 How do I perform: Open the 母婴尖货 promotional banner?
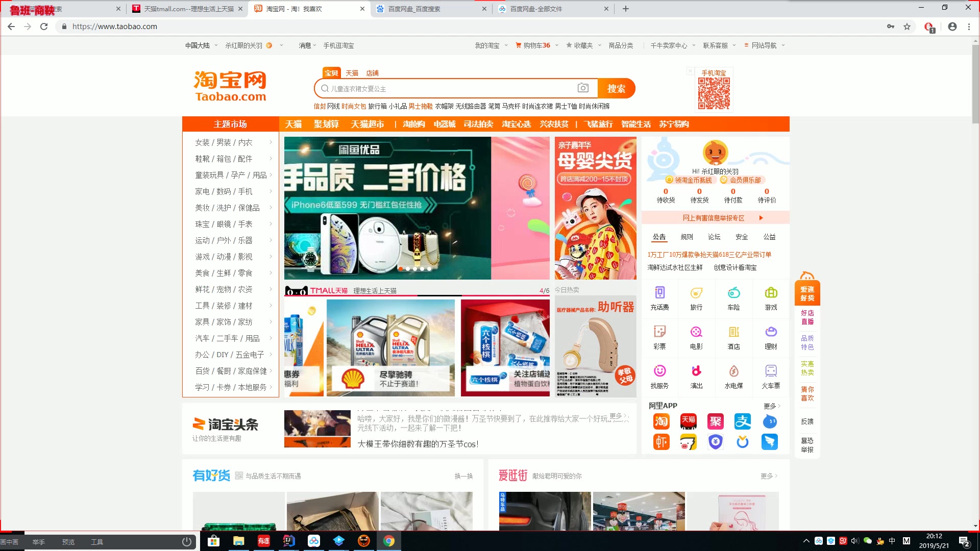point(595,208)
